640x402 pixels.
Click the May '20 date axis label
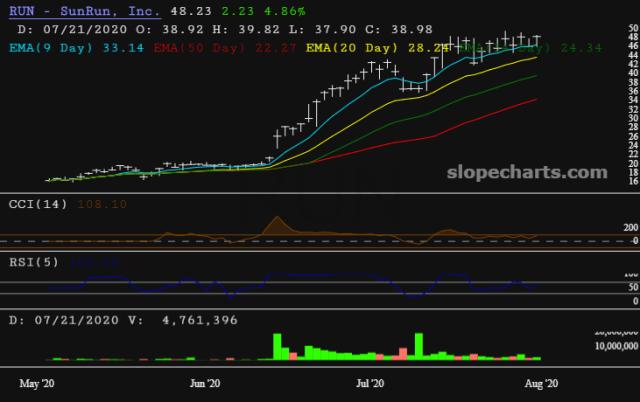tap(38, 382)
